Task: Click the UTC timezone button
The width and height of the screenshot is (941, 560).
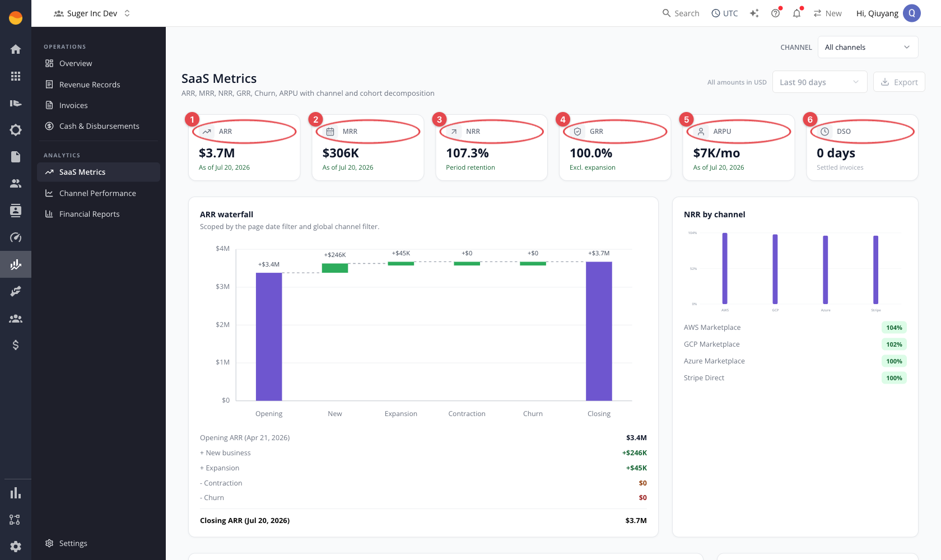Action: coord(724,13)
